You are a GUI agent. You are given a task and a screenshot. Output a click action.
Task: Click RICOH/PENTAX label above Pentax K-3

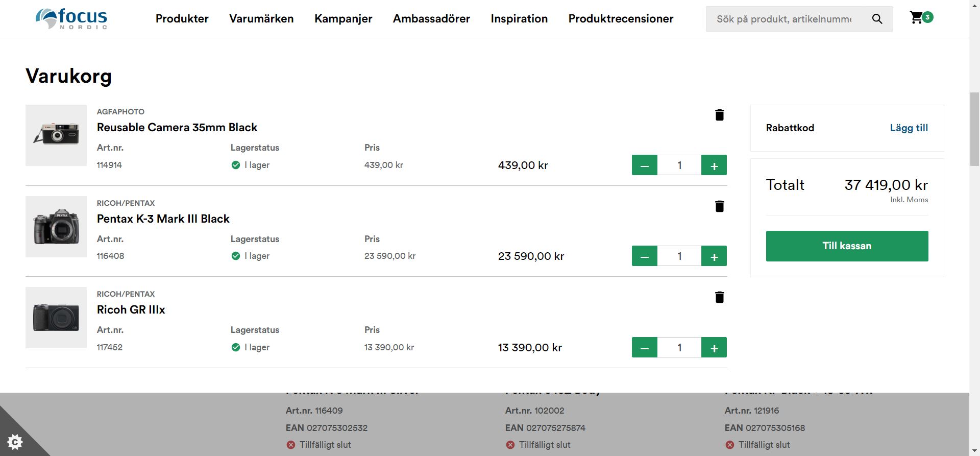click(126, 203)
